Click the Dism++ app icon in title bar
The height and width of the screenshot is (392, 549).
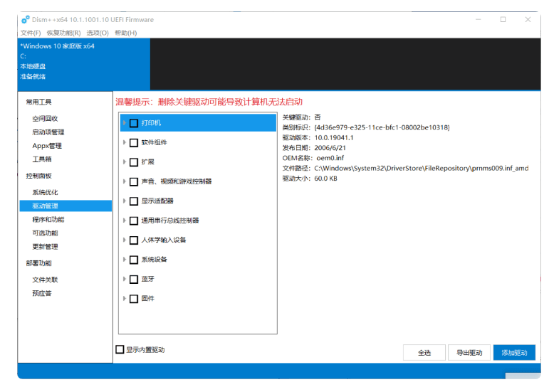click(x=26, y=20)
